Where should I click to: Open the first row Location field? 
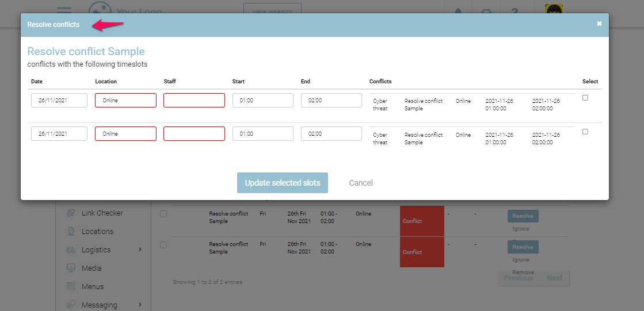[x=125, y=101]
